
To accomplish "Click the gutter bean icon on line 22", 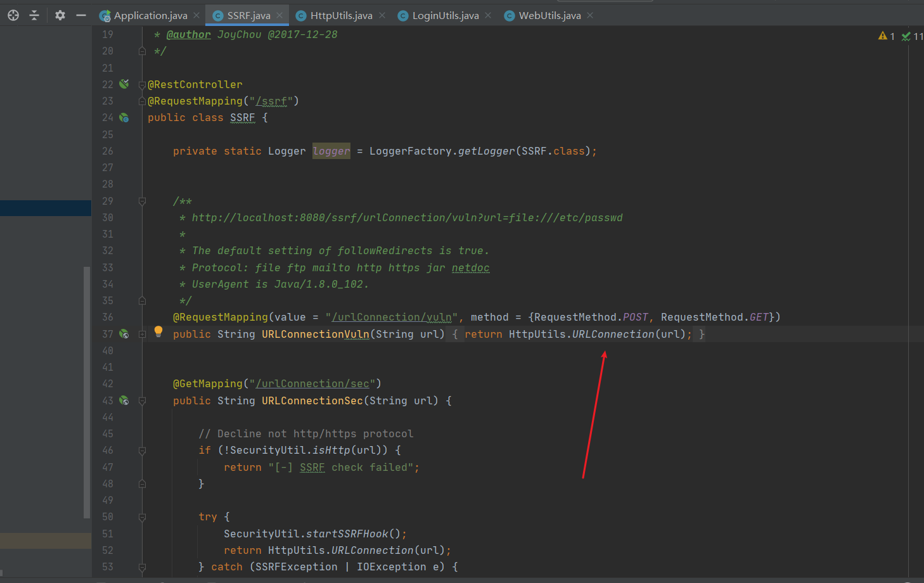I will pyautogui.click(x=124, y=84).
